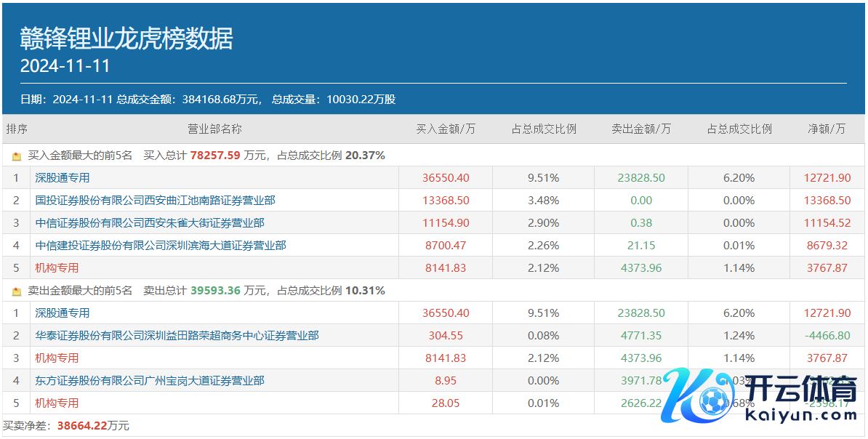Click sell amount 2626.22 in last row
The height and width of the screenshot is (439, 868).
641,403
